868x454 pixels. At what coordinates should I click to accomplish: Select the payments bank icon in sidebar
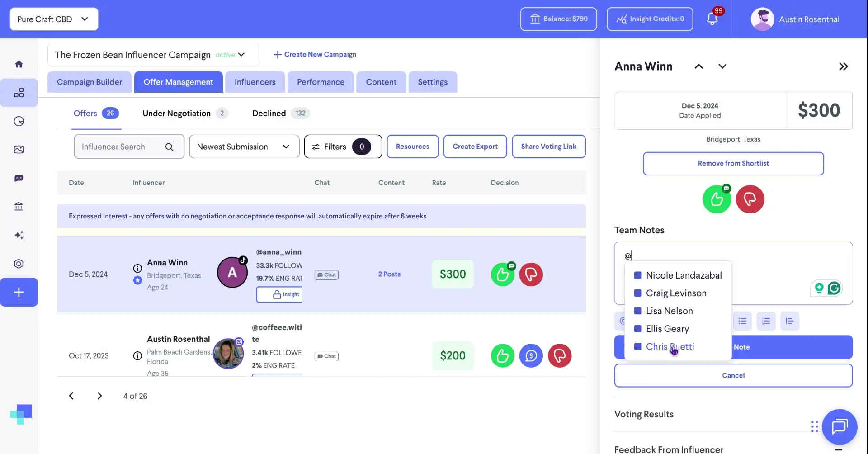tap(19, 206)
